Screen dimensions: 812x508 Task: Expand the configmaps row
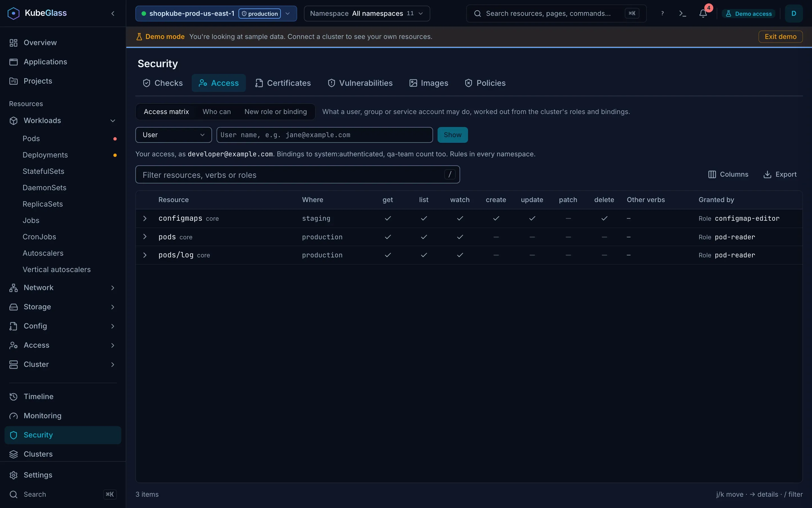pos(145,218)
